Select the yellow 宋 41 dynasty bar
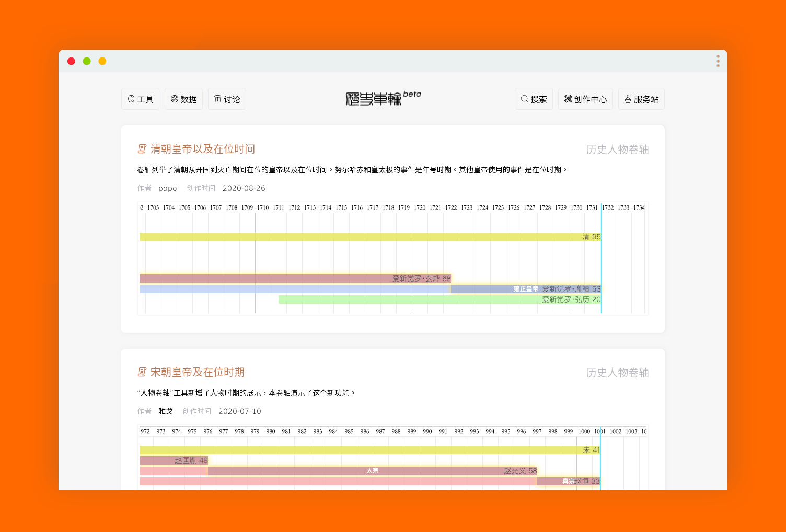The height and width of the screenshot is (532, 786). (x=369, y=450)
